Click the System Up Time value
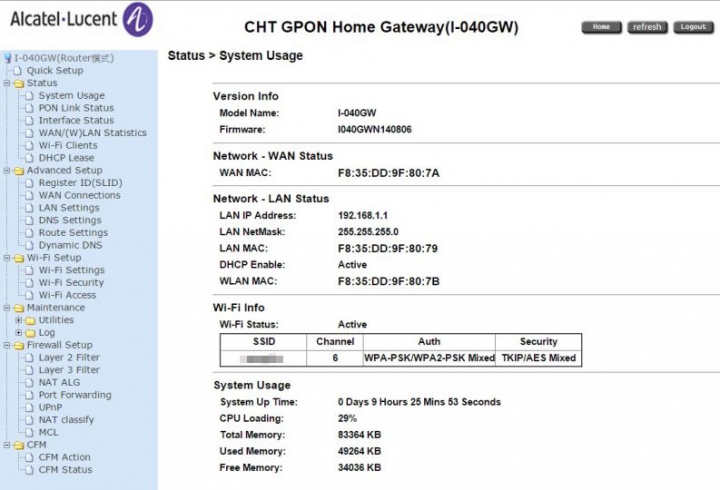 [419, 402]
